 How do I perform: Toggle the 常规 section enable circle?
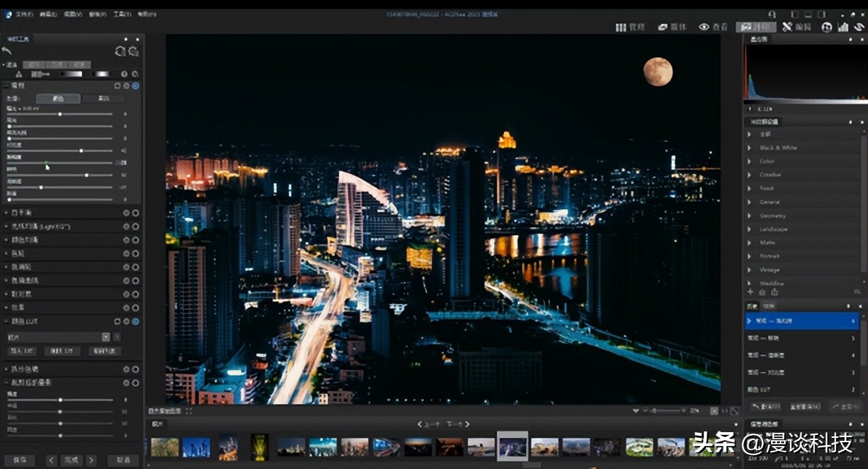pyautogui.click(x=135, y=85)
